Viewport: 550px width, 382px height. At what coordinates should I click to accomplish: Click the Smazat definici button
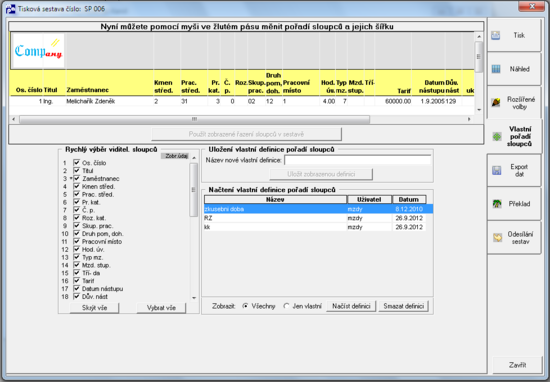403,306
